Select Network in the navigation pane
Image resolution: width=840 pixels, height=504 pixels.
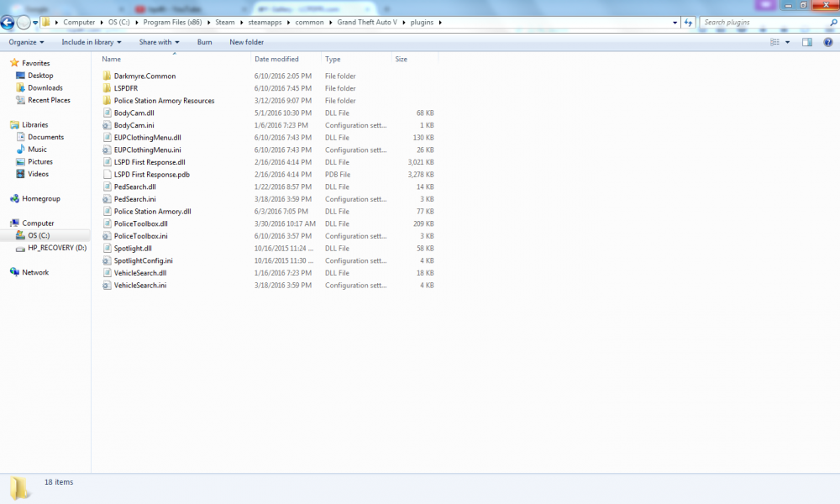(35, 273)
